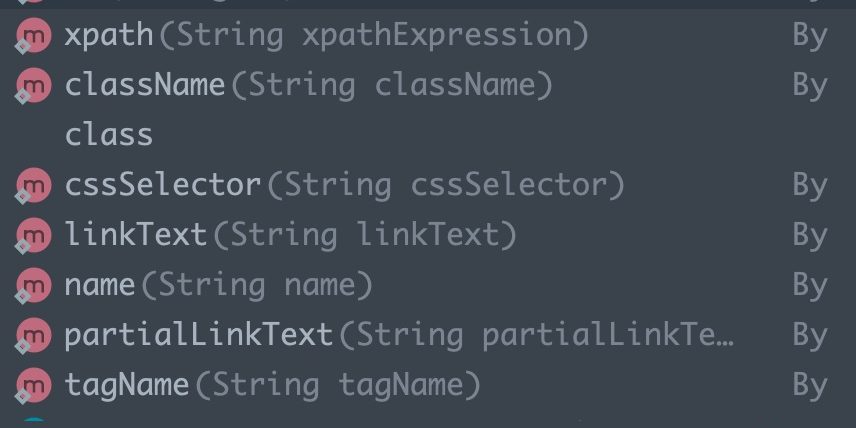Click the method icon beside partialLinkText

point(33,335)
